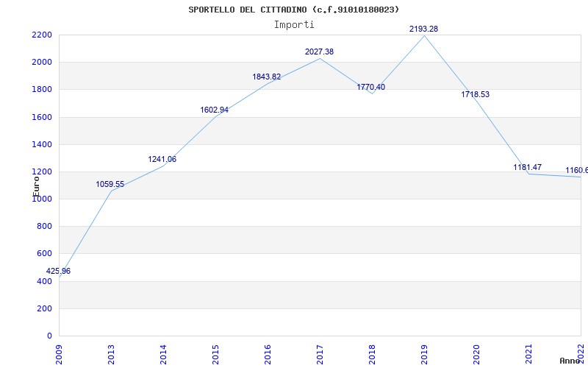Click y-axis value 0
The height and width of the screenshot is (368, 588).
tap(49, 336)
